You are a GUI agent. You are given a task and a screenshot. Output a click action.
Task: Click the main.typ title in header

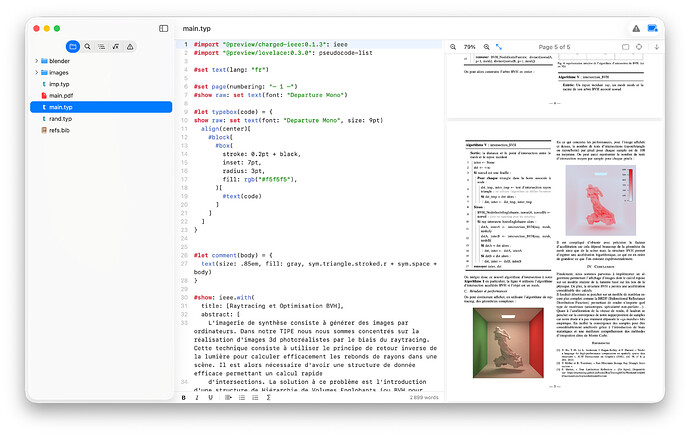click(x=197, y=28)
